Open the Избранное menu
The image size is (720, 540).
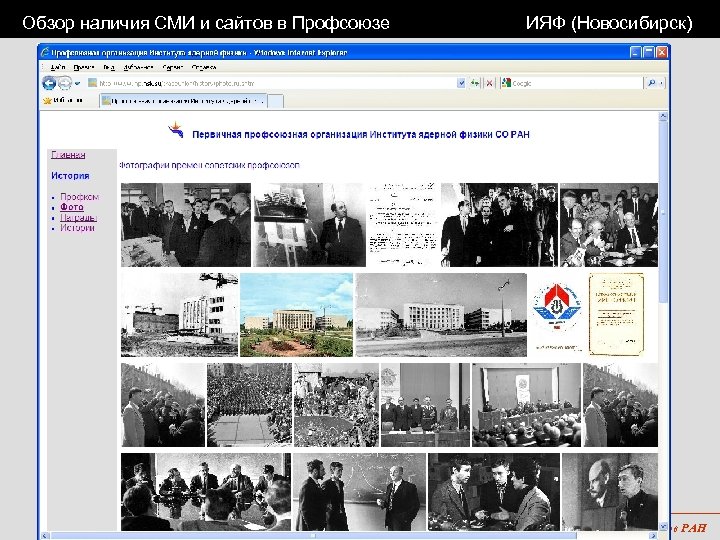tap(138, 68)
